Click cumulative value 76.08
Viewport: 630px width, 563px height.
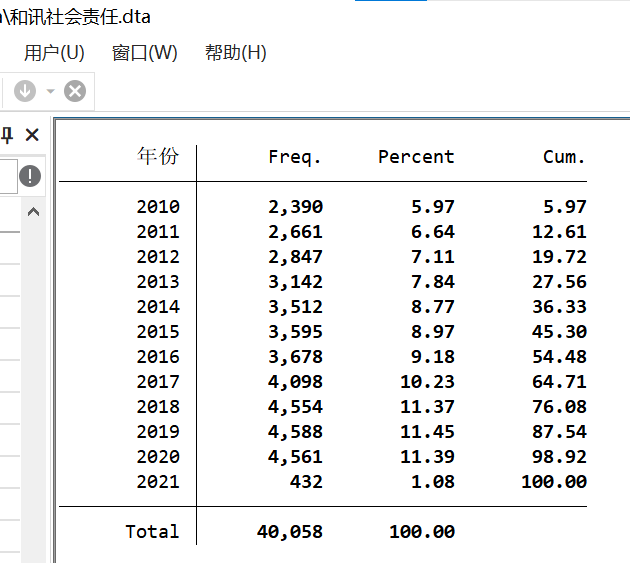(560, 407)
